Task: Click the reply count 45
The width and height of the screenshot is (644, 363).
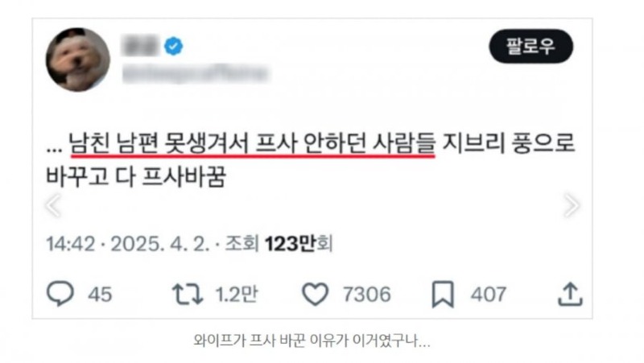Action: pos(100,295)
